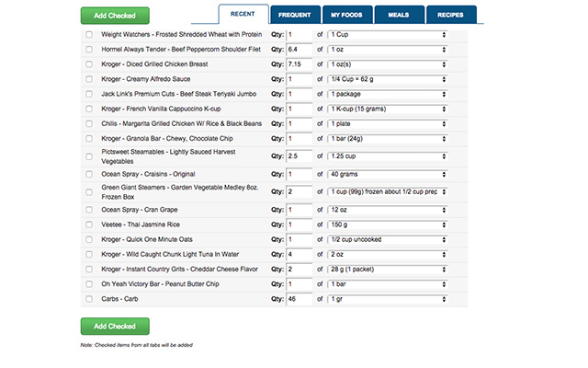Image resolution: width=588 pixels, height=368 pixels.
Task: Tick Kroger Quick One Minute Oats checkbox
Action: point(89,239)
